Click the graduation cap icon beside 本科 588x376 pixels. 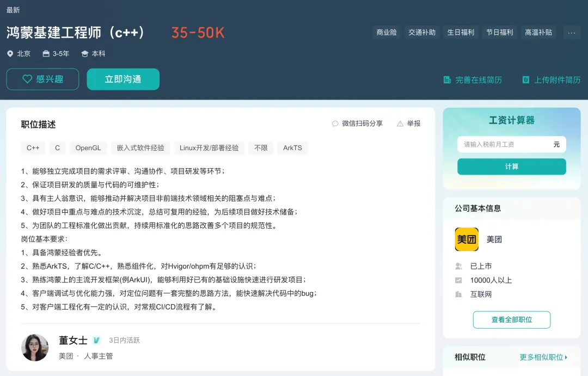click(x=85, y=54)
